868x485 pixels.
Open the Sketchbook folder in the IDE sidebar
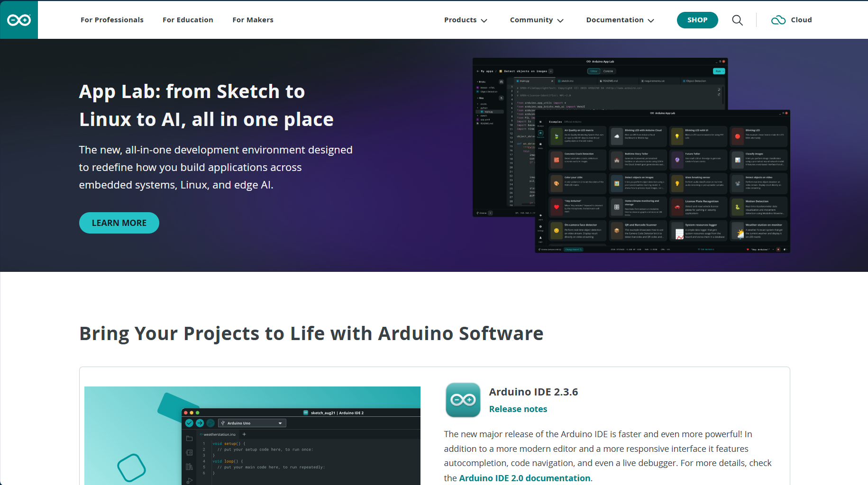point(190,439)
